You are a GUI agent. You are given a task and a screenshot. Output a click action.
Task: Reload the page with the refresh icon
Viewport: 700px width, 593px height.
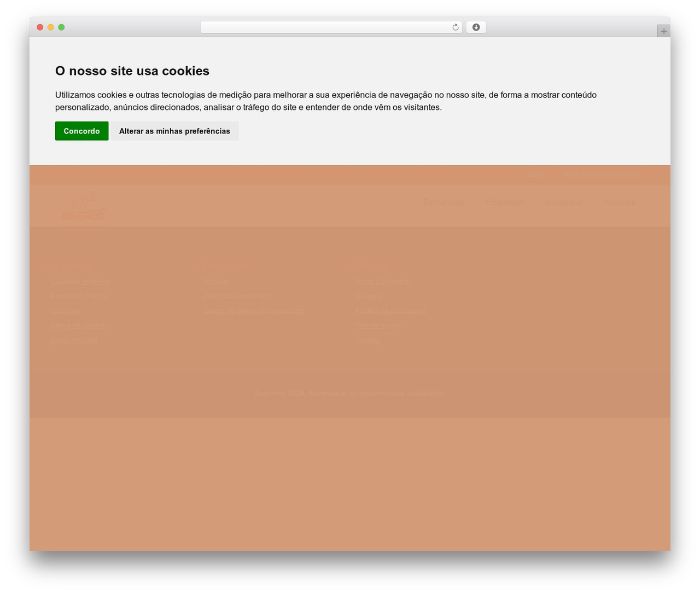[455, 27]
